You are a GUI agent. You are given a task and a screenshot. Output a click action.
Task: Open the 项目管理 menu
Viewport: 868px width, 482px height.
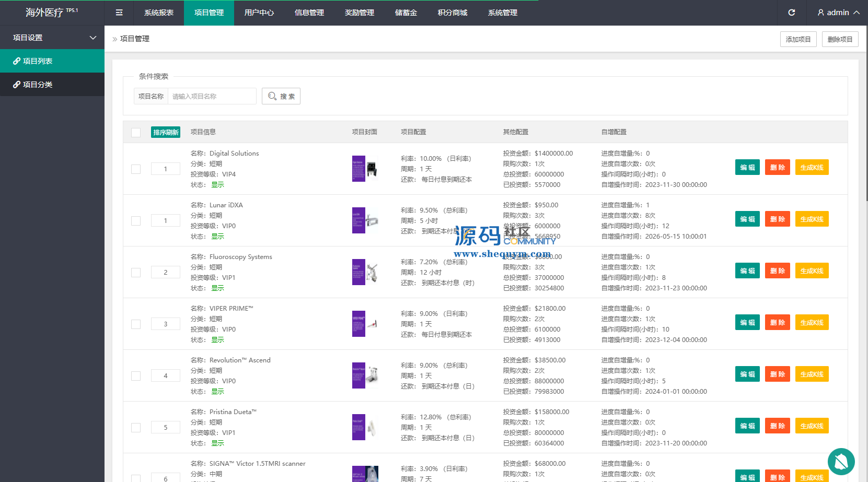[209, 13]
